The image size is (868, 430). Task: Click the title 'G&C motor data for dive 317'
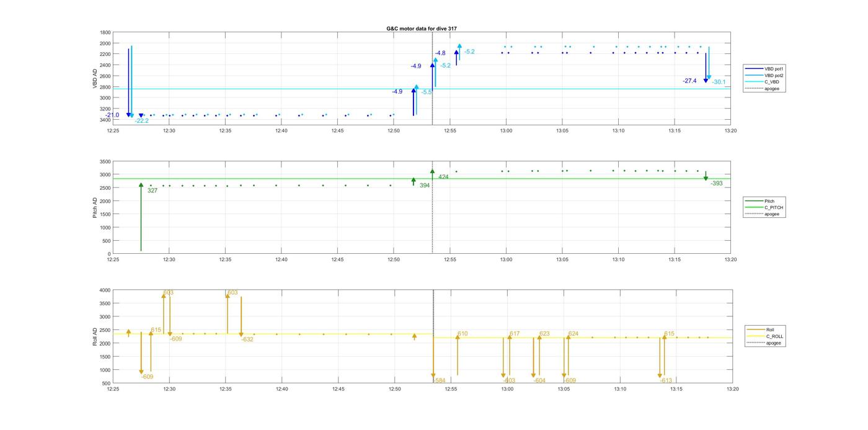pyautogui.click(x=422, y=29)
